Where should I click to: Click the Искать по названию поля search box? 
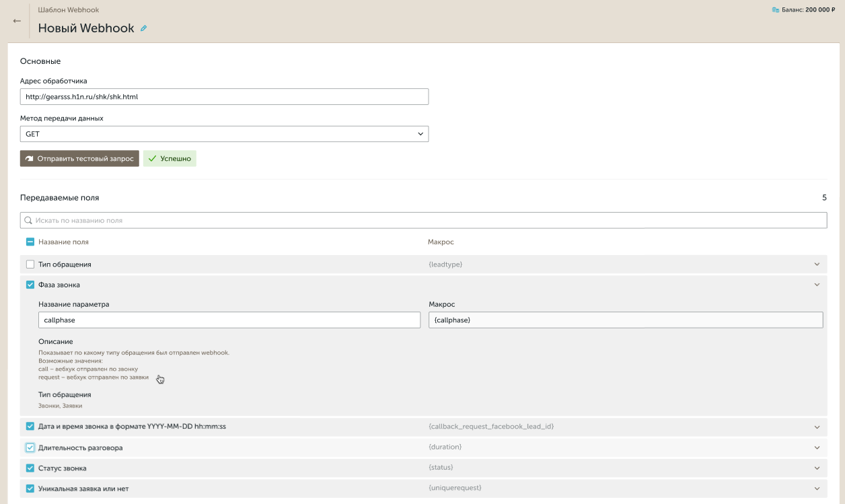(423, 220)
